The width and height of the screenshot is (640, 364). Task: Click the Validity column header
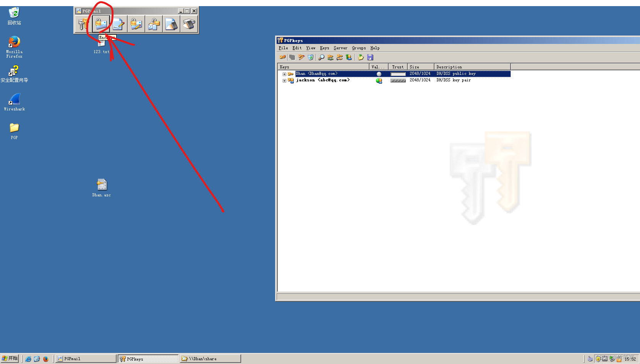(x=379, y=67)
